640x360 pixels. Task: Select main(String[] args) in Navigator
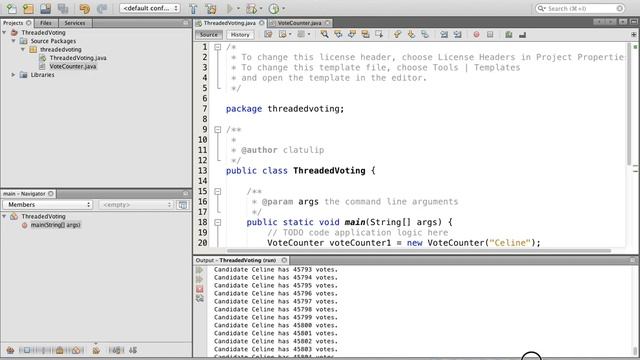(56, 225)
